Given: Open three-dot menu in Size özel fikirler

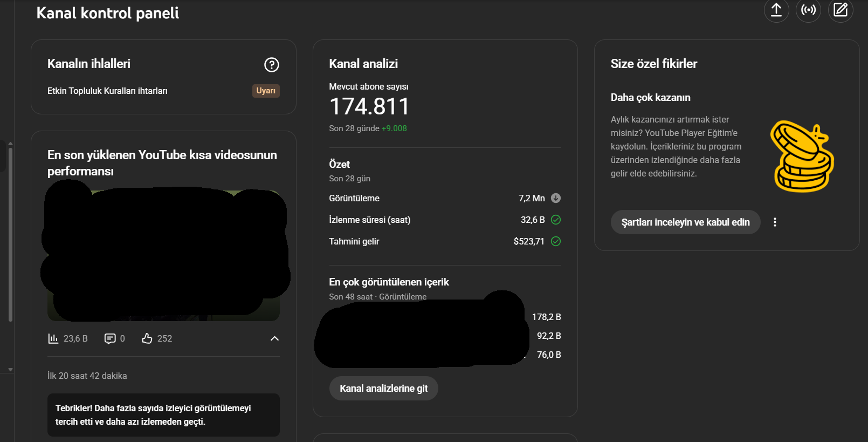Looking at the screenshot, I should tap(775, 222).
